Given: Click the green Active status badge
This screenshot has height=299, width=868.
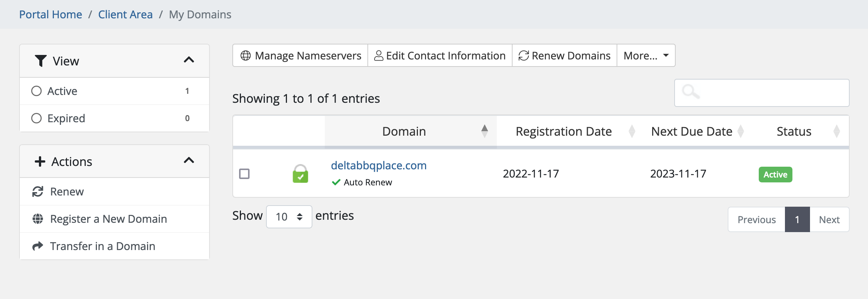Looking at the screenshot, I should point(775,175).
